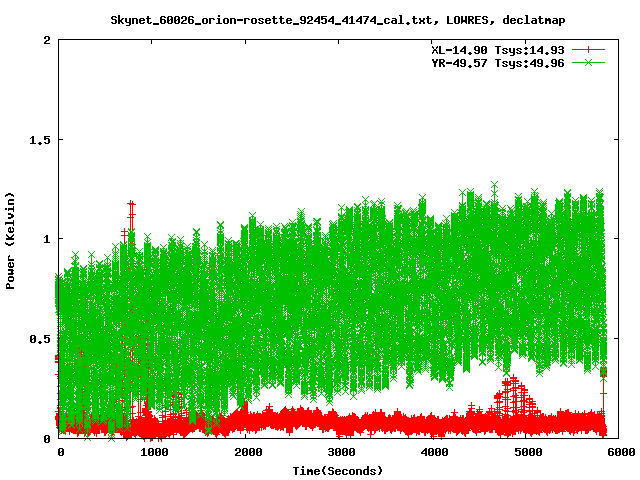Click the x-axis tick label 4000
The image size is (640, 480).
(434, 452)
